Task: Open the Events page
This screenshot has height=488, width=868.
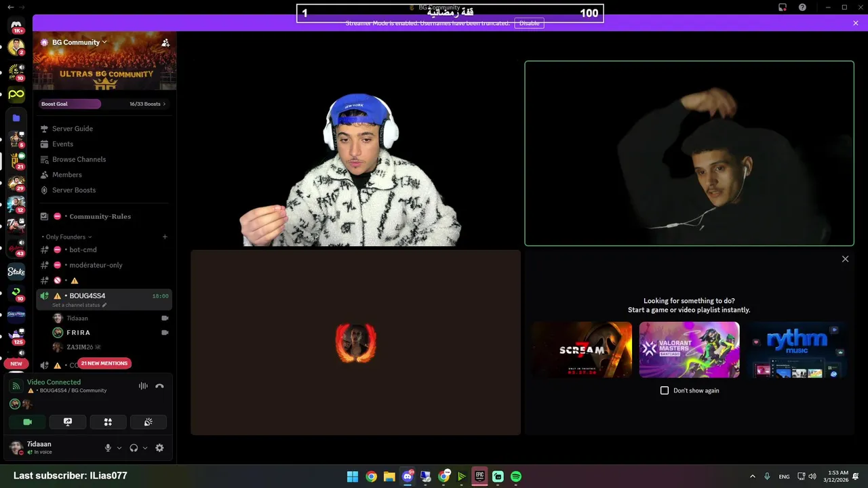Action: pos(62,144)
